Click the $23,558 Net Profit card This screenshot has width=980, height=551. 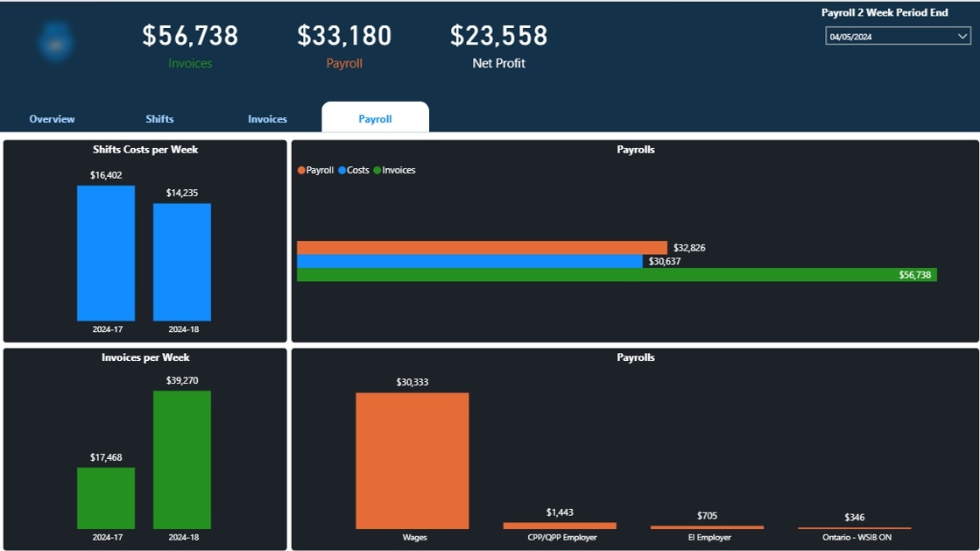(498, 46)
